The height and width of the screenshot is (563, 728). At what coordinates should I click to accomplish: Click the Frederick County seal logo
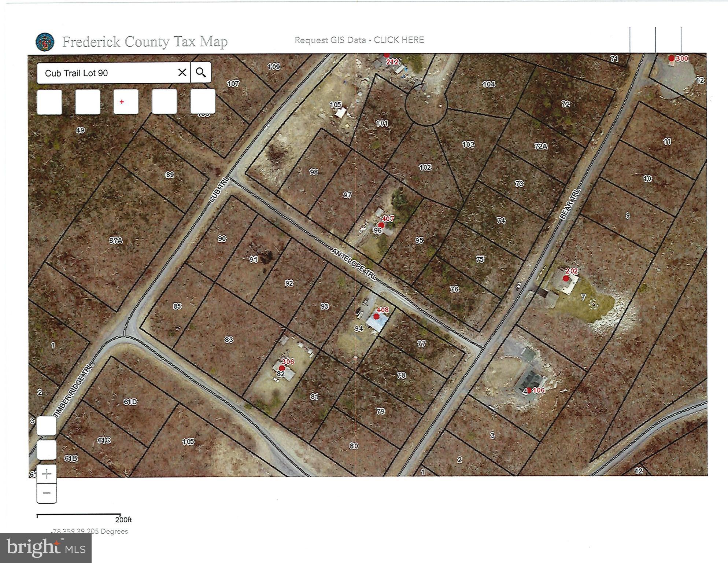click(x=45, y=42)
